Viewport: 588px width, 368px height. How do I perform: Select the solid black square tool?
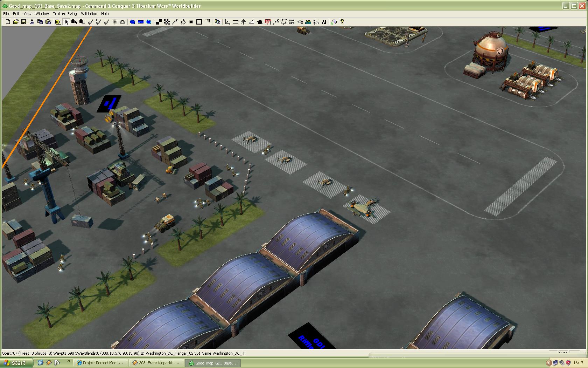point(191,22)
